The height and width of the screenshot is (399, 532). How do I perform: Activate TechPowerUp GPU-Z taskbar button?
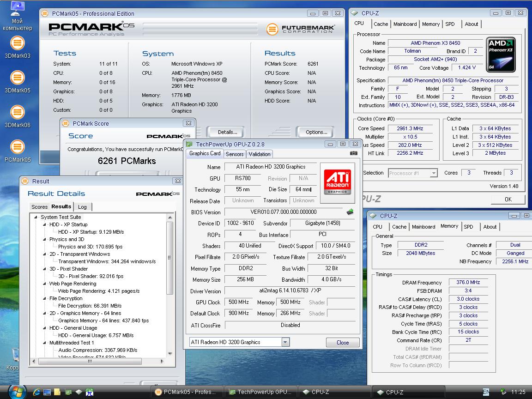[x=260, y=392]
